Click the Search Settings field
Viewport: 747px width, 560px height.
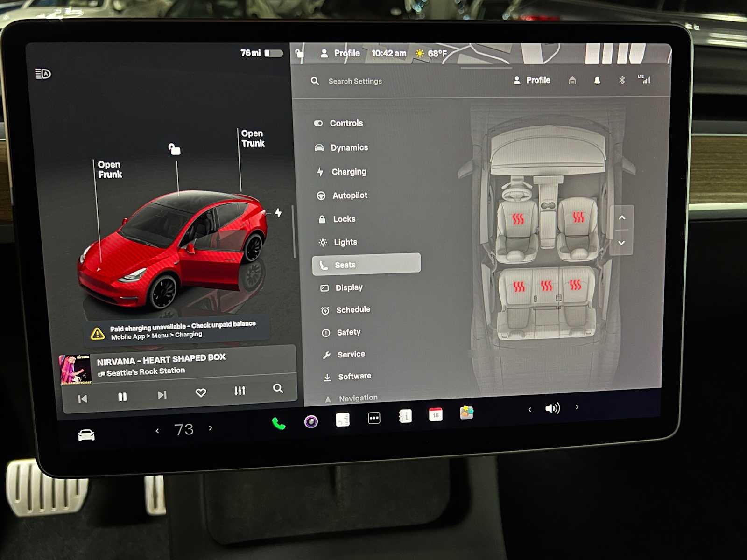point(355,81)
